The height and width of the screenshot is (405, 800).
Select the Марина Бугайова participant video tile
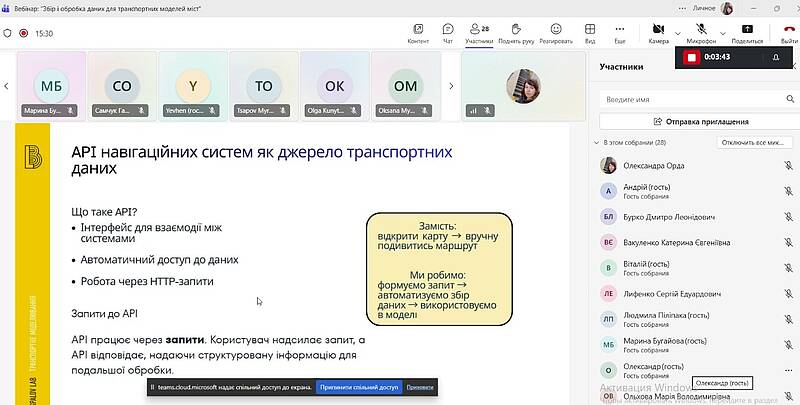(x=49, y=86)
